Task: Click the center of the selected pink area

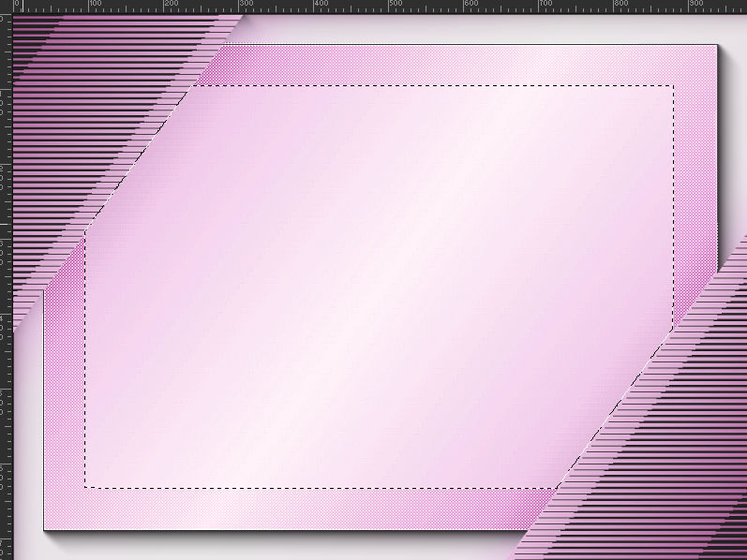Action: pyautogui.click(x=380, y=287)
